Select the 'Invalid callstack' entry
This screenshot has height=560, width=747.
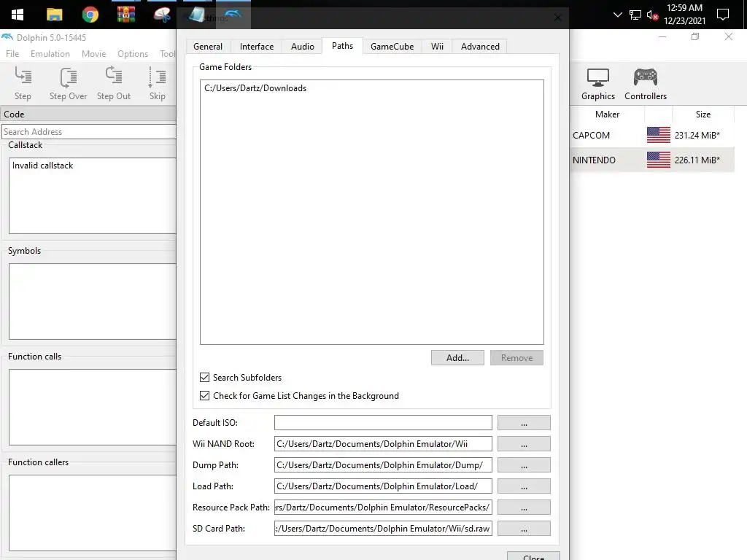point(42,166)
